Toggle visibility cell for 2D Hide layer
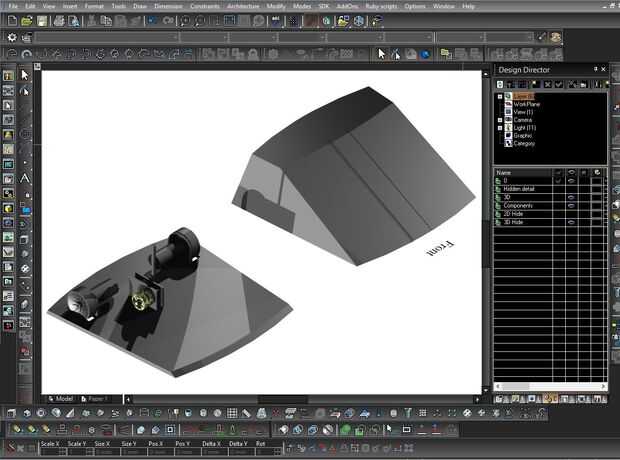The height and width of the screenshot is (460, 620). coord(571,214)
